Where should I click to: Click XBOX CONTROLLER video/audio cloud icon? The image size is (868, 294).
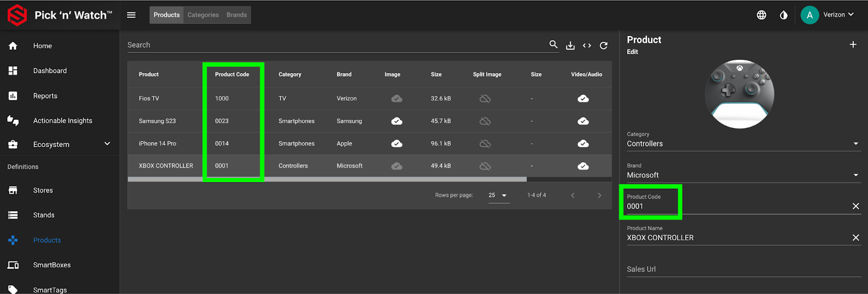point(583,166)
